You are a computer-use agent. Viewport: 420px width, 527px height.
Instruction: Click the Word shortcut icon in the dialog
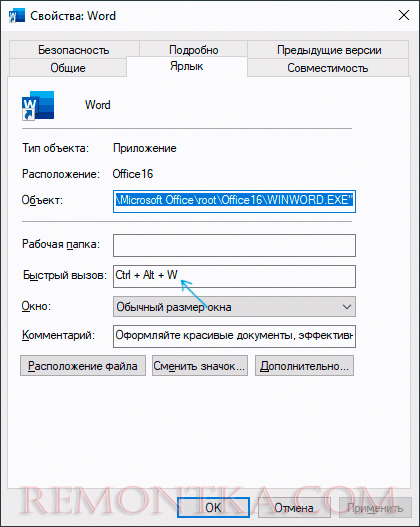coord(38,105)
